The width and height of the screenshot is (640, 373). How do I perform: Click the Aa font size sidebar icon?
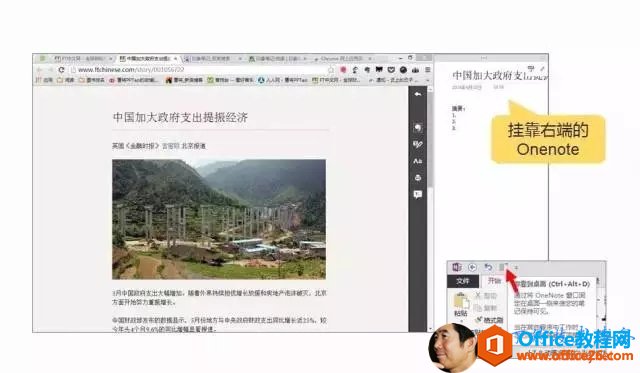(x=418, y=161)
